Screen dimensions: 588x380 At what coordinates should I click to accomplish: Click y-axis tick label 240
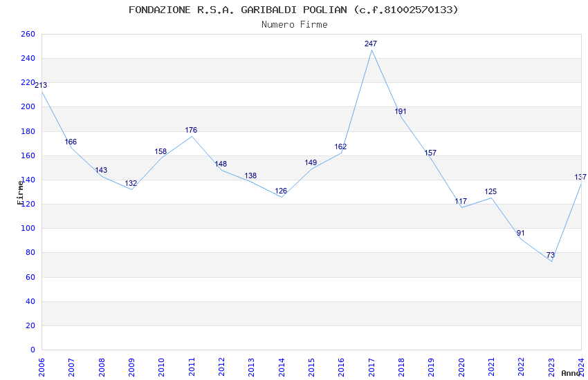pyautogui.click(x=28, y=59)
